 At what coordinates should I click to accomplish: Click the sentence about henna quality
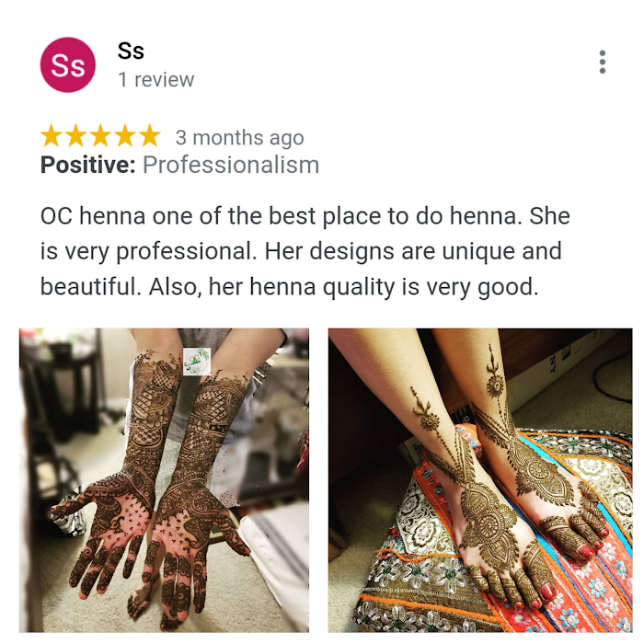[x=343, y=287]
